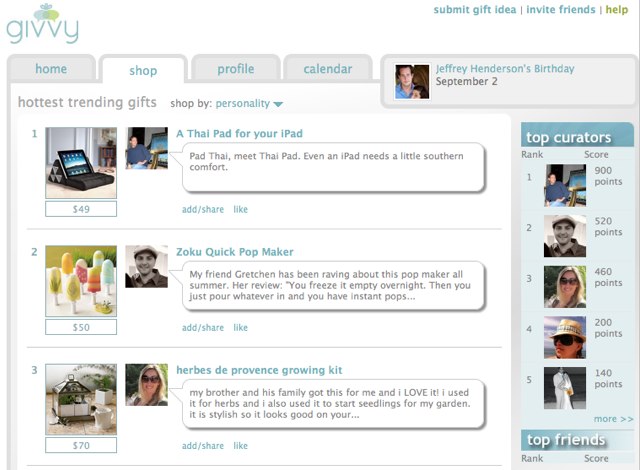Click curator photo beside Zoku Pop Maker
The width and height of the screenshot is (640, 470).
click(x=147, y=266)
